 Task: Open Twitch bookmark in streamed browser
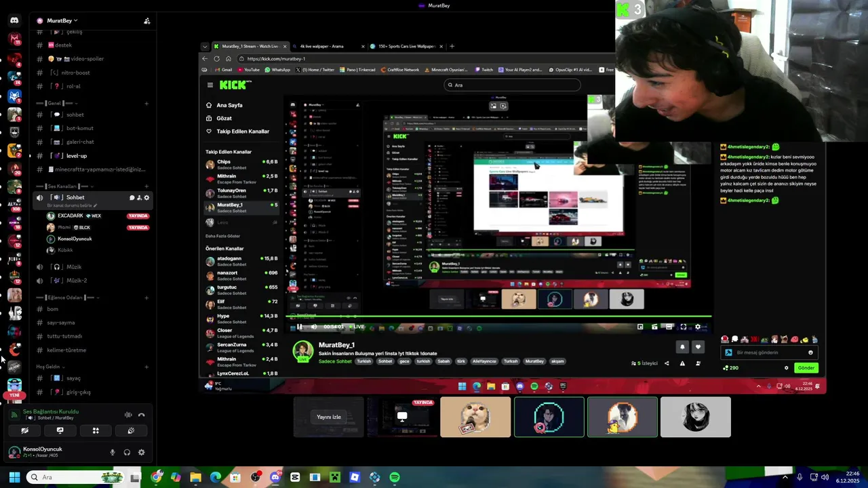point(484,70)
